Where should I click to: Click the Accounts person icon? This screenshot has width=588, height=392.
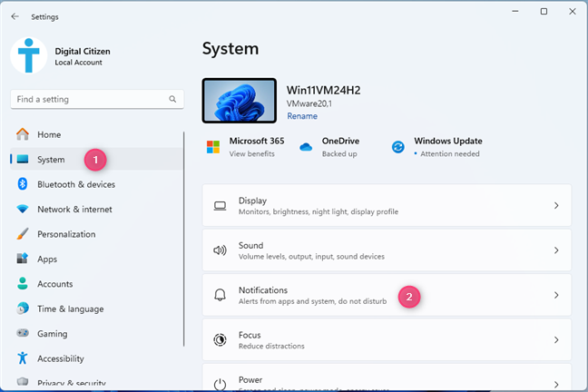click(23, 284)
